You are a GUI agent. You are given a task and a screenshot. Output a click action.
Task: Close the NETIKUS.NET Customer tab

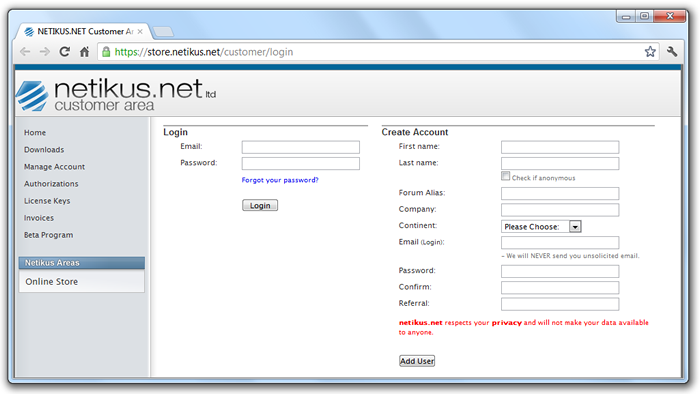(x=140, y=32)
